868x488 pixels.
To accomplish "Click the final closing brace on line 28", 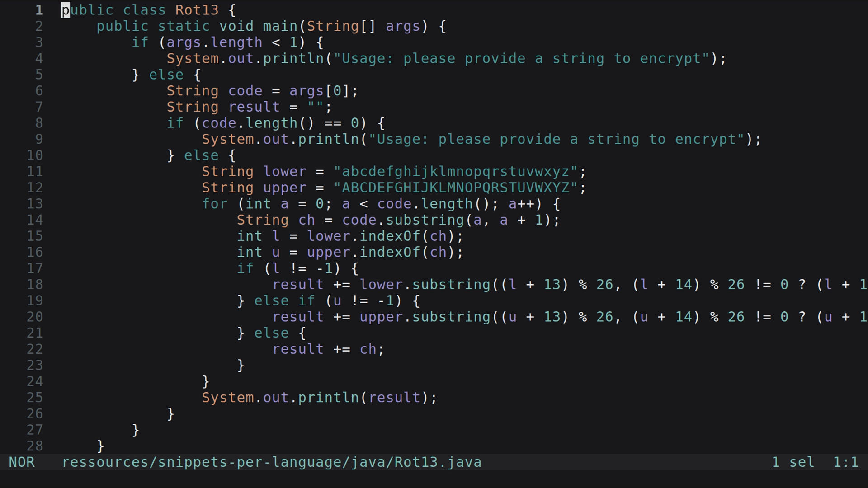I will click(99, 446).
